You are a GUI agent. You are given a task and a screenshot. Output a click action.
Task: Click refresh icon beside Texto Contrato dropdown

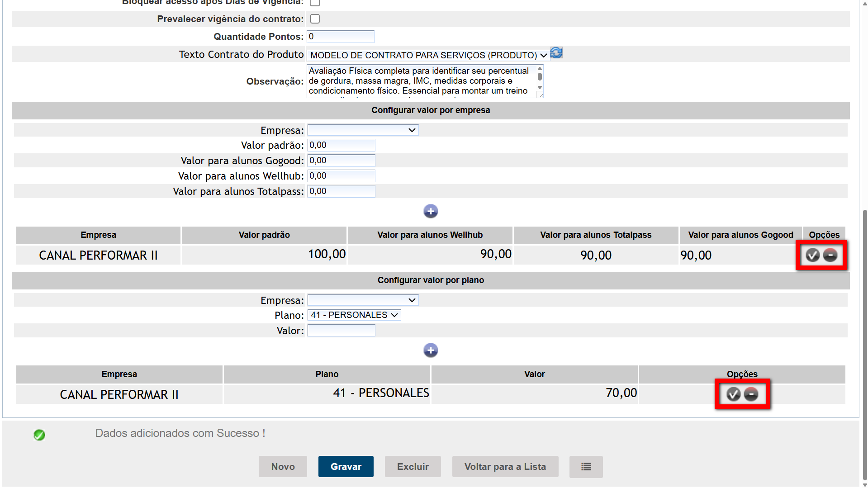tap(556, 53)
